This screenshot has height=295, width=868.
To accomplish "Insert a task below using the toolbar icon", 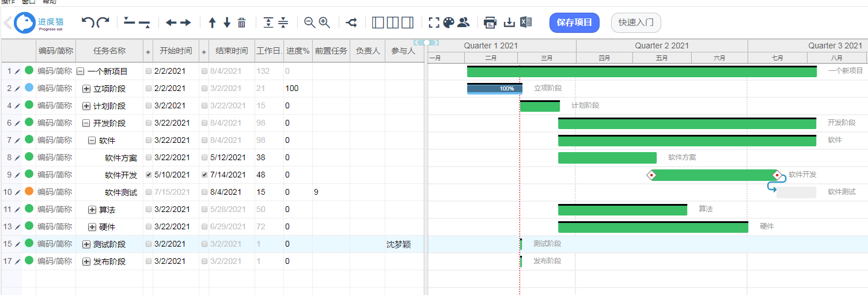I will pos(144,23).
